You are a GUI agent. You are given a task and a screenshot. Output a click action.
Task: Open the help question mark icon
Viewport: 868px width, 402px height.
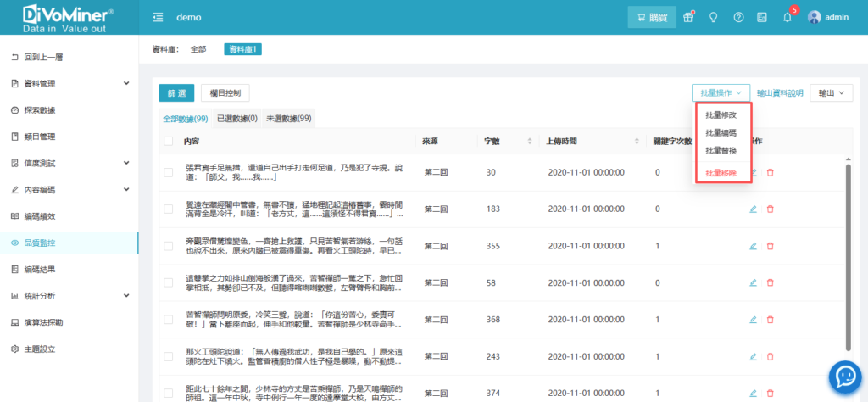point(738,17)
